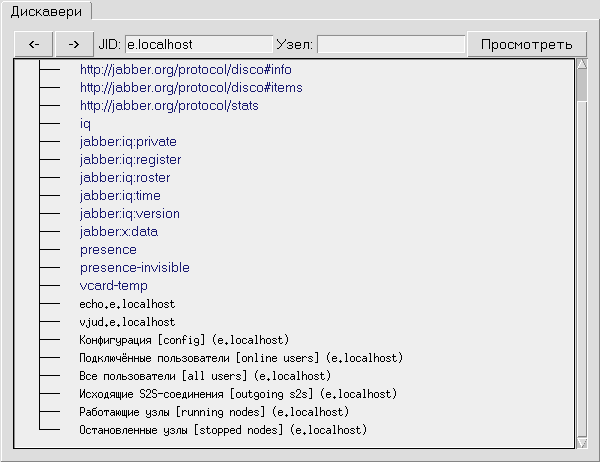Select the disco#items feature entry

(x=191, y=88)
